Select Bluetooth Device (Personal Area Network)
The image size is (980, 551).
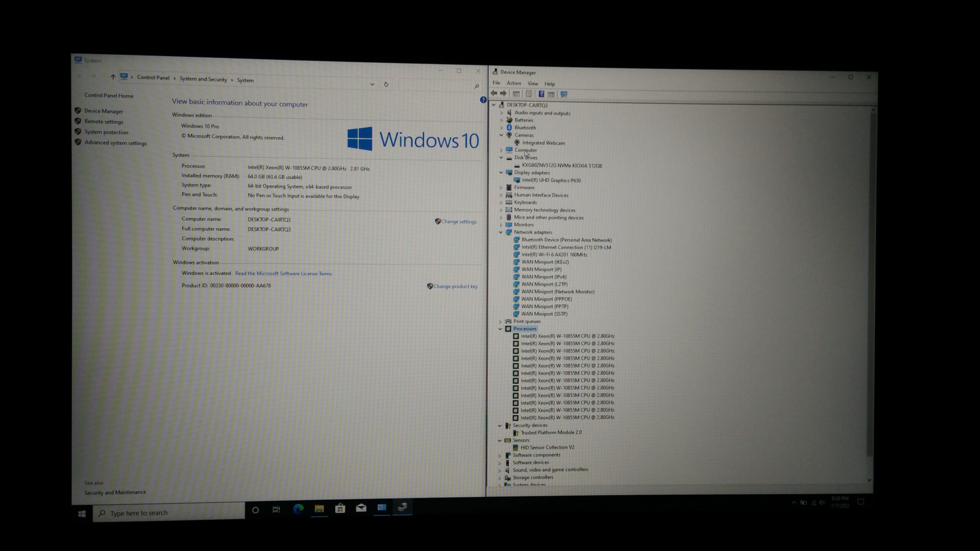pos(567,240)
